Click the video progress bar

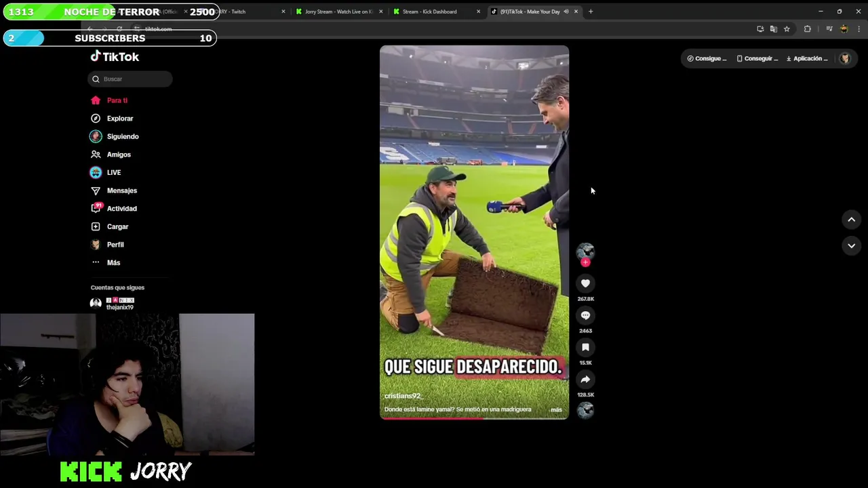pyautogui.click(x=474, y=418)
